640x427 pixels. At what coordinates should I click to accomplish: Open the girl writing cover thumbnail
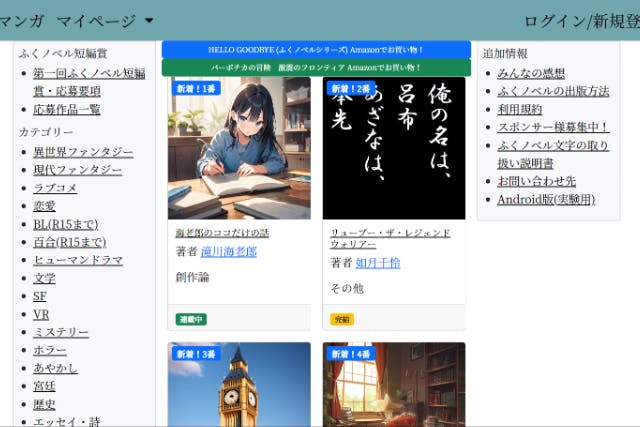click(x=239, y=150)
